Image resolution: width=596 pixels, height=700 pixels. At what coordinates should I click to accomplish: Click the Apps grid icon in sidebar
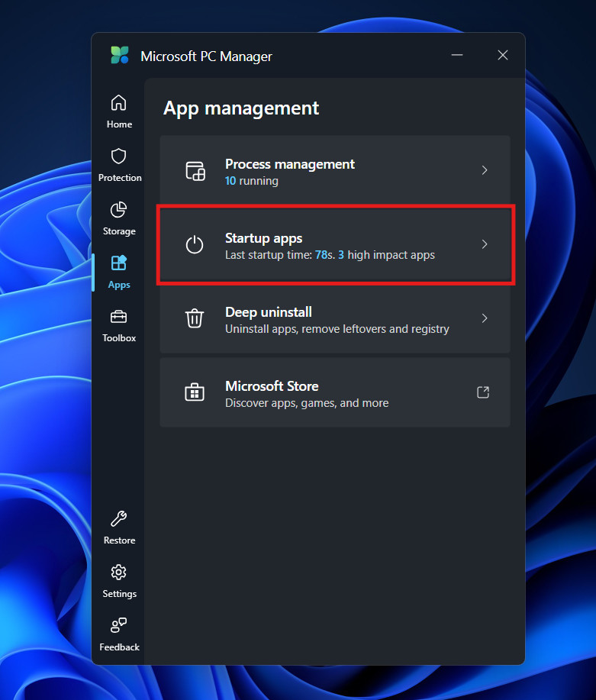[119, 263]
